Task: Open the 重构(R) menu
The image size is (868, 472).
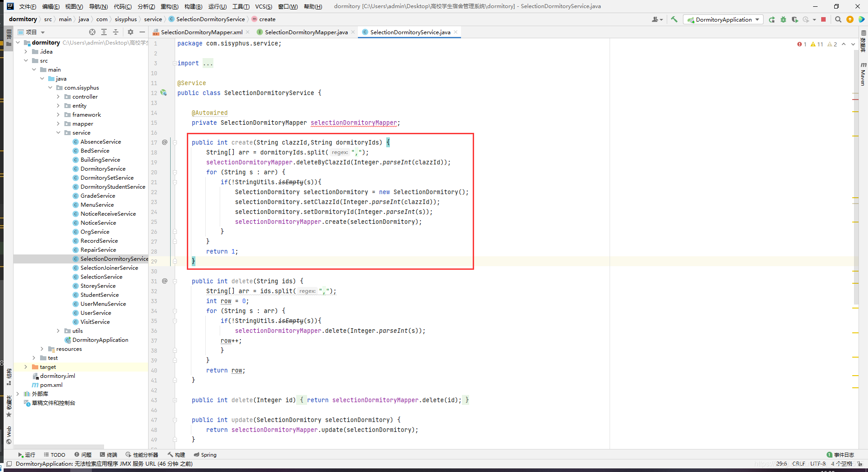Action: pos(169,6)
